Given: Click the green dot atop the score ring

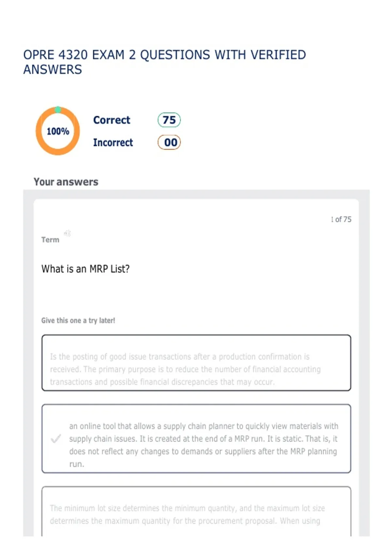Looking at the screenshot, I should [x=58, y=110].
